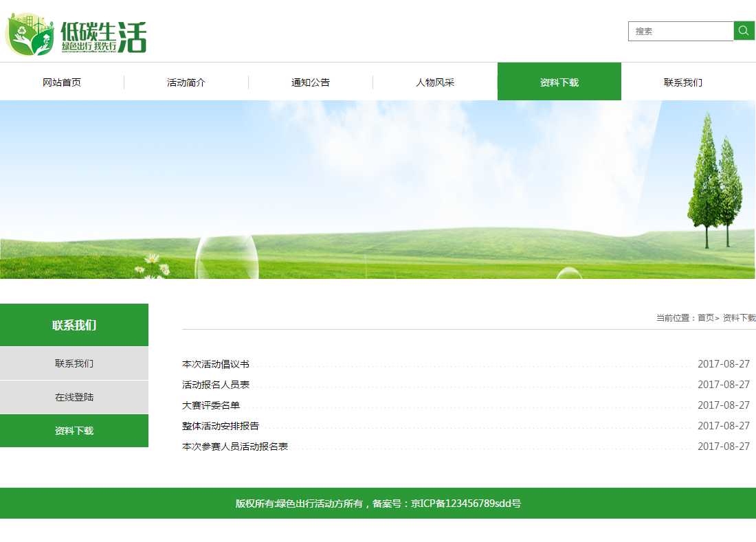Click the 资料下载 breadcrumb text
756x542 pixels.
pos(739,318)
